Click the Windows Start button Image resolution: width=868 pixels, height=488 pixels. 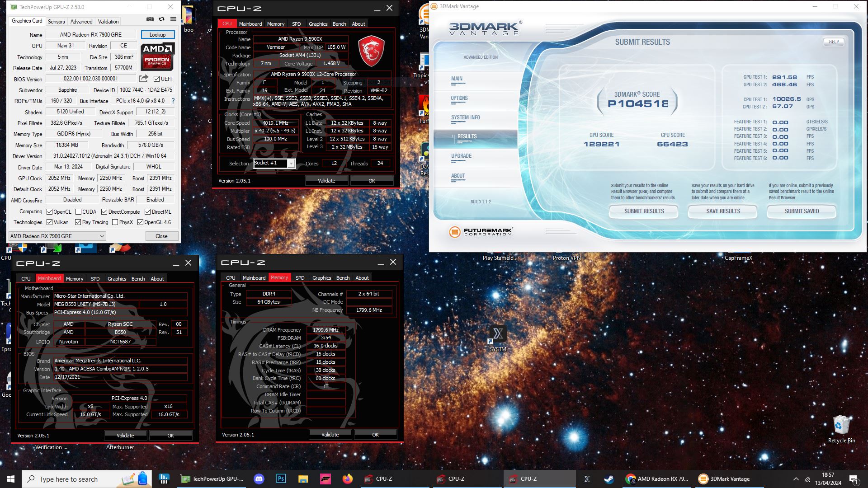coord(11,479)
